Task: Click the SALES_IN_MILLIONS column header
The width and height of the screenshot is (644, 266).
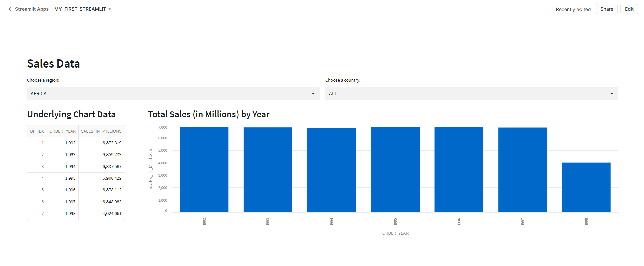Action: [x=101, y=131]
